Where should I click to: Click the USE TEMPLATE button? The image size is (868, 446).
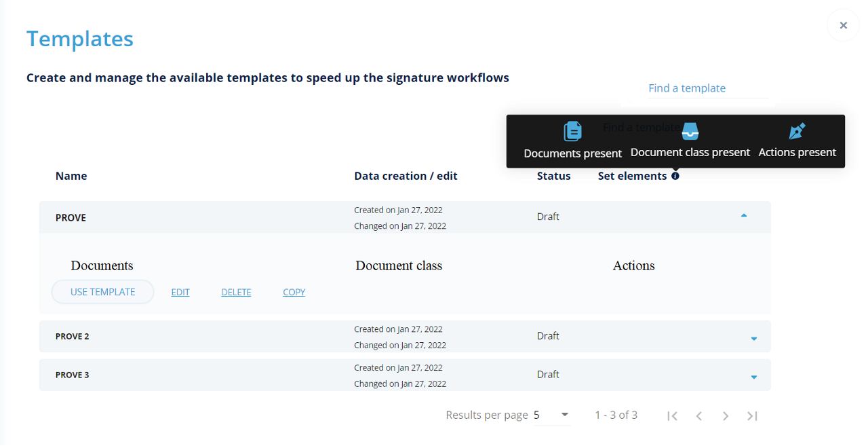click(x=103, y=292)
